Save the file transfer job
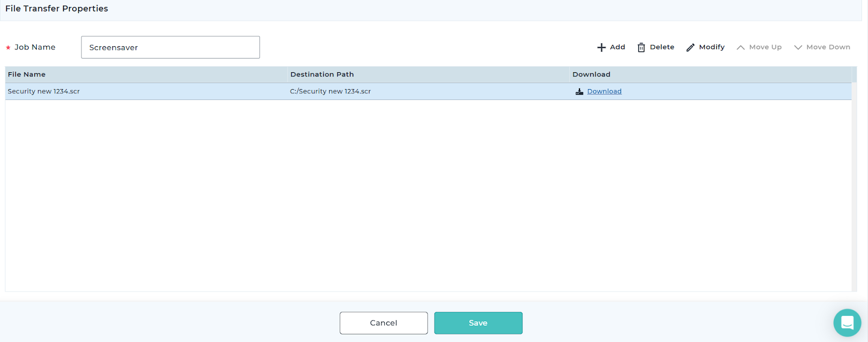The height and width of the screenshot is (342, 868). pyautogui.click(x=478, y=323)
